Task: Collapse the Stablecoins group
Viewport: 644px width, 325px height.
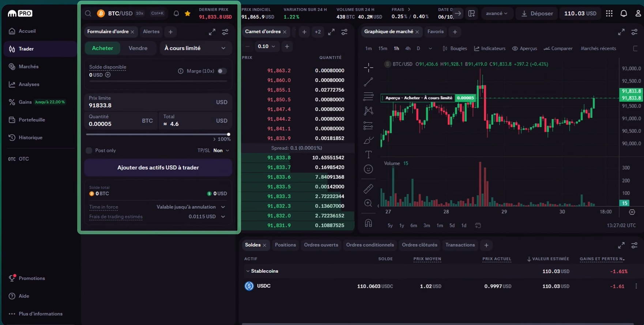Action: pos(248,271)
